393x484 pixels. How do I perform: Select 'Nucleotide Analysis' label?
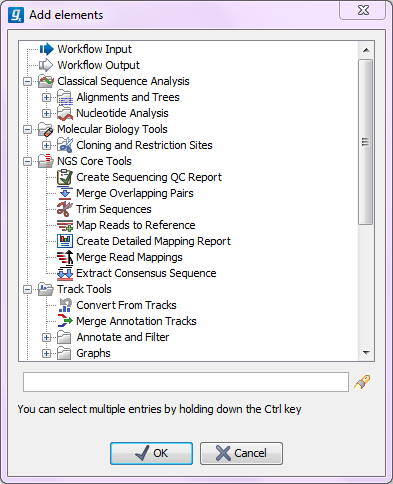(x=122, y=113)
